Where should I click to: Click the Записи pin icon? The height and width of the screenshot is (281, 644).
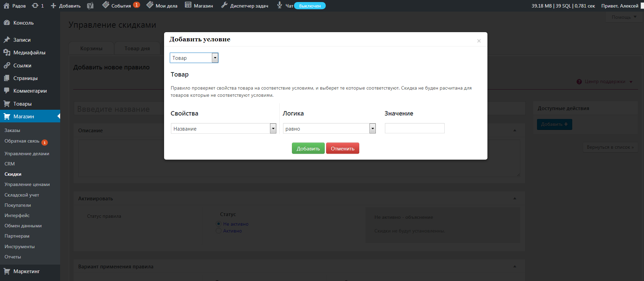(7, 40)
